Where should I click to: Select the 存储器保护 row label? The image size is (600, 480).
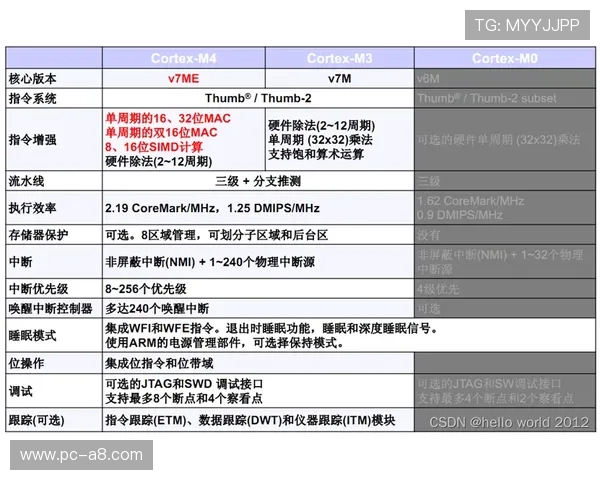[x=38, y=235]
